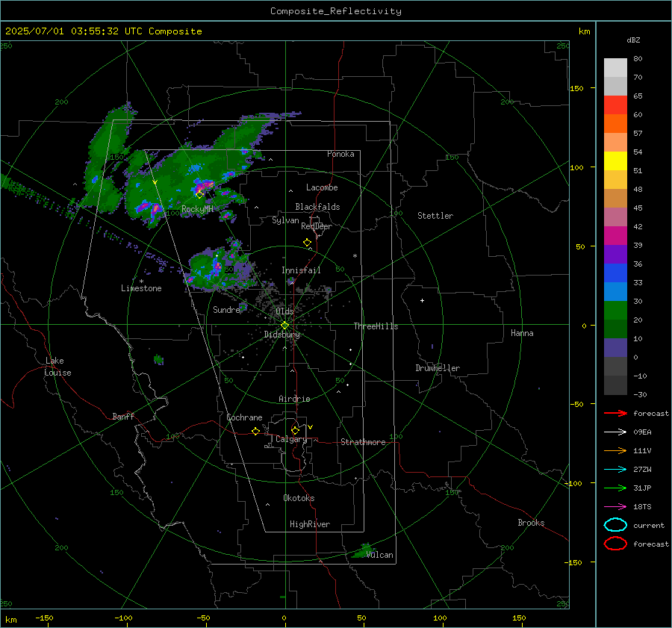Click the '2025/07/01 03:55:32 UTC Composite' timestamp
672x628 pixels.
point(103,31)
